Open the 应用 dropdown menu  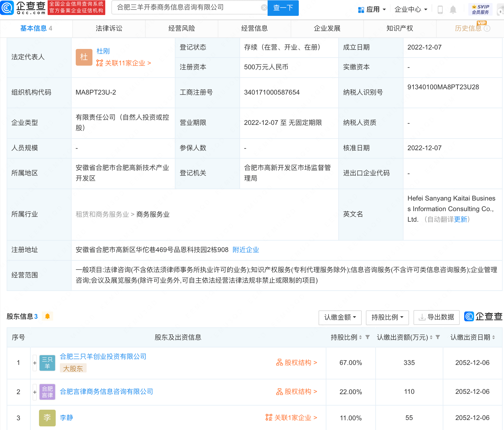coord(372,10)
